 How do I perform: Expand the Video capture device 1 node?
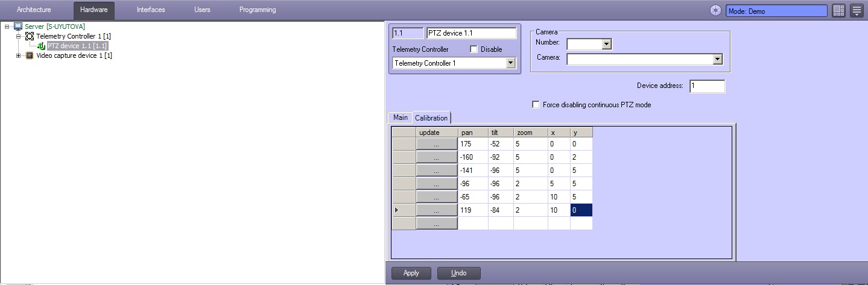pos(19,55)
